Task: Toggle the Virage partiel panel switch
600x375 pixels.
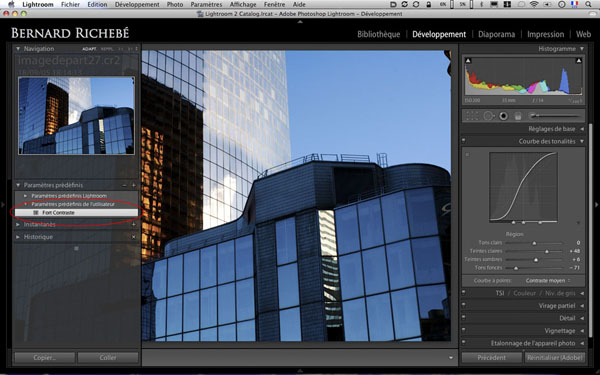Action: pos(464,305)
